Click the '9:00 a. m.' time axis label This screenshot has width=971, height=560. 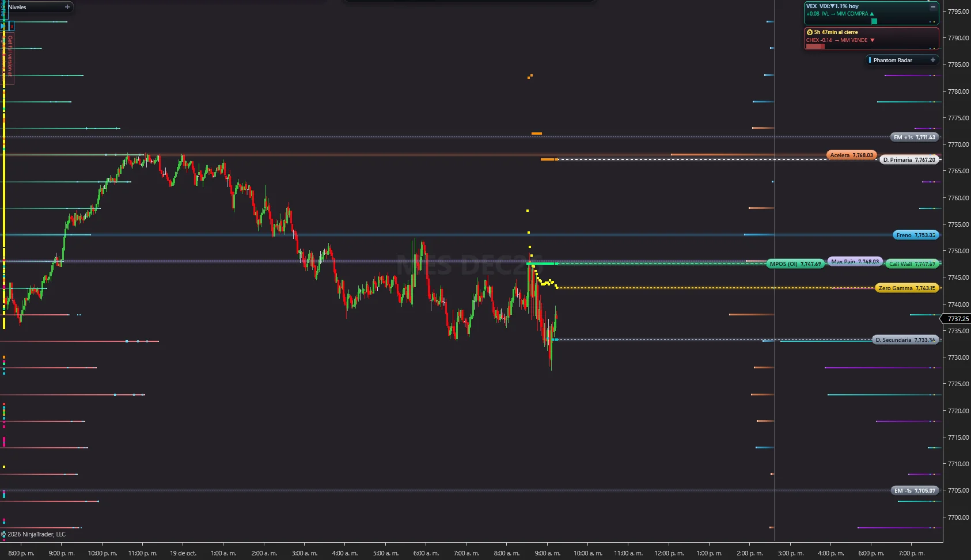tap(547, 553)
